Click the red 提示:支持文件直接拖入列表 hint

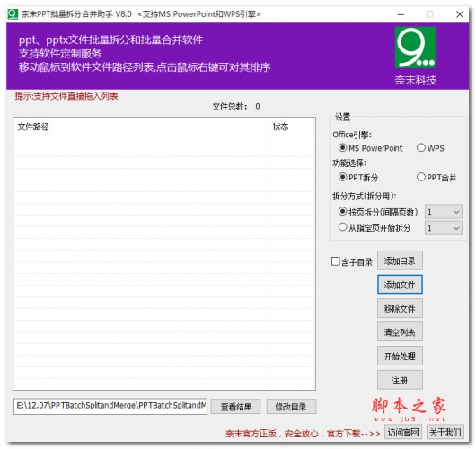click(66, 96)
